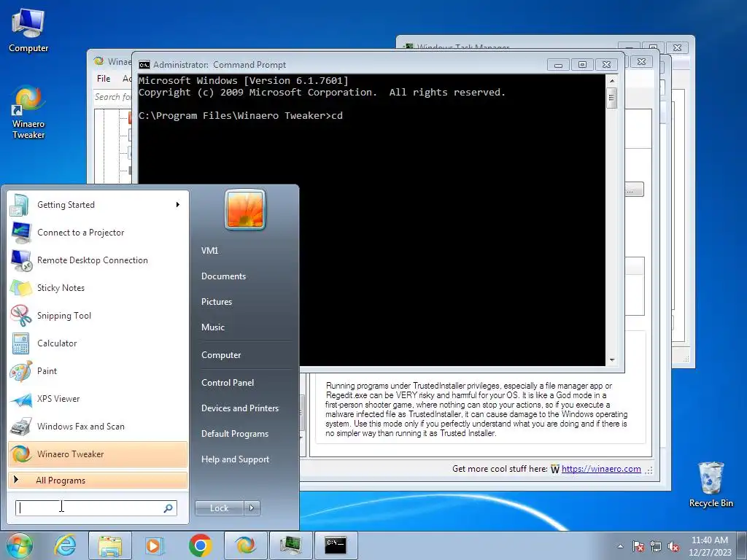Click the Command Prompt scroll up arrow
This screenshot has height=560, width=747.
tap(612, 81)
